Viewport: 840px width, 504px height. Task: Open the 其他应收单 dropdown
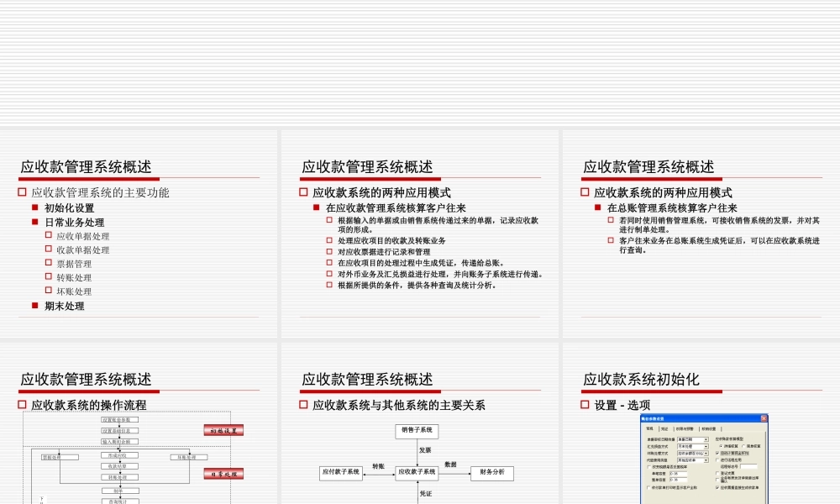pos(706,460)
